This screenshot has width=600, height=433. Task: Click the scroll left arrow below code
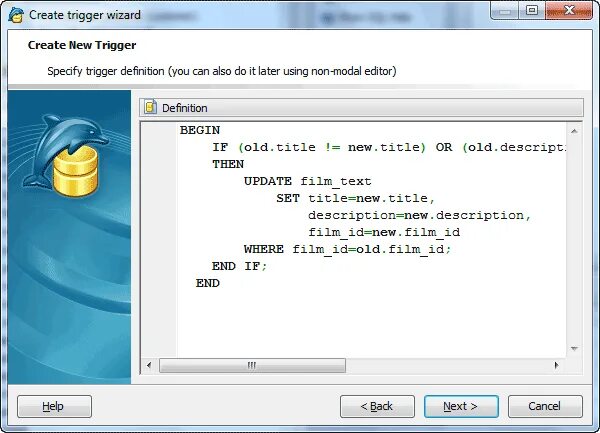pyautogui.click(x=149, y=365)
